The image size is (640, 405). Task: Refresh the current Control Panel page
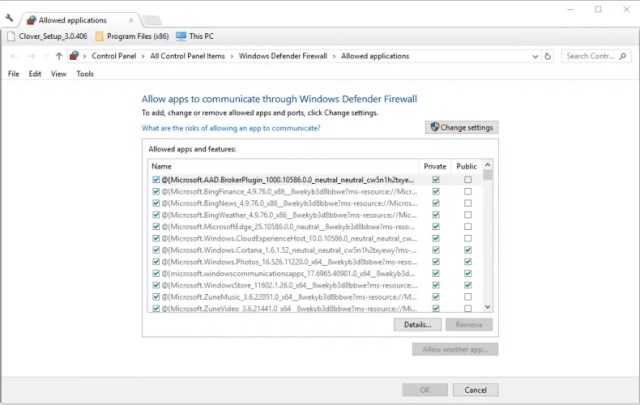(548, 56)
